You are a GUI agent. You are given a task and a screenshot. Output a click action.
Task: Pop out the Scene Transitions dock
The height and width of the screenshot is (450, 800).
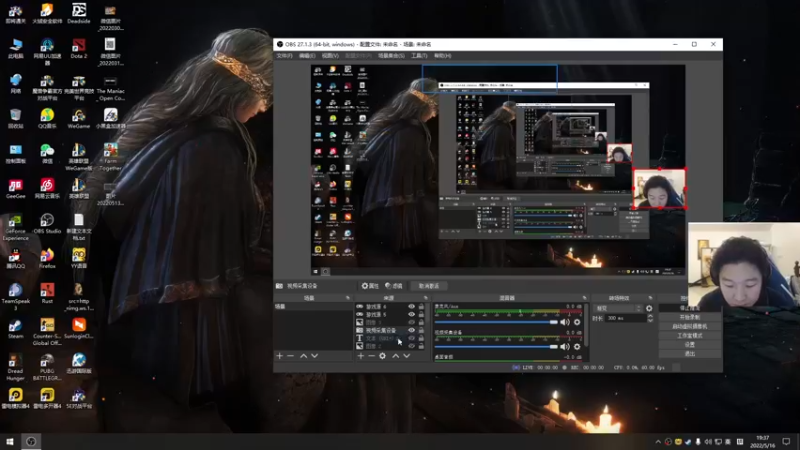click(x=650, y=298)
